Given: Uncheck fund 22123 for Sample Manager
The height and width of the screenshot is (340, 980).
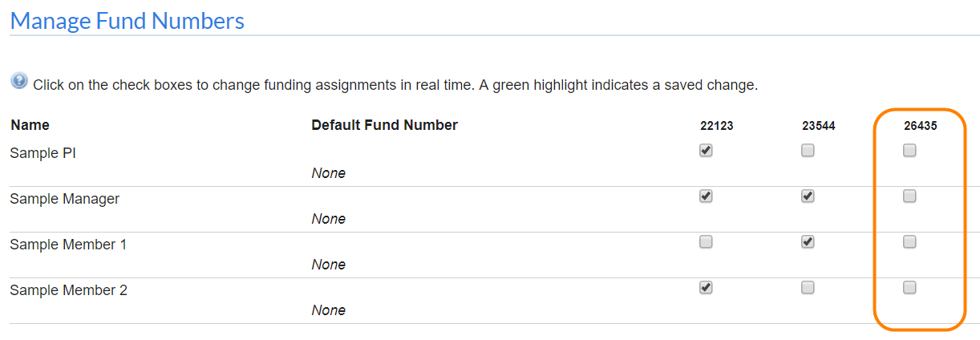Looking at the screenshot, I should 706,196.
